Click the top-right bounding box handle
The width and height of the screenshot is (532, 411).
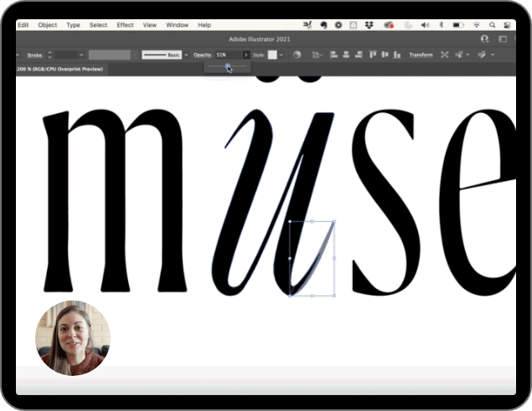coord(334,222)
